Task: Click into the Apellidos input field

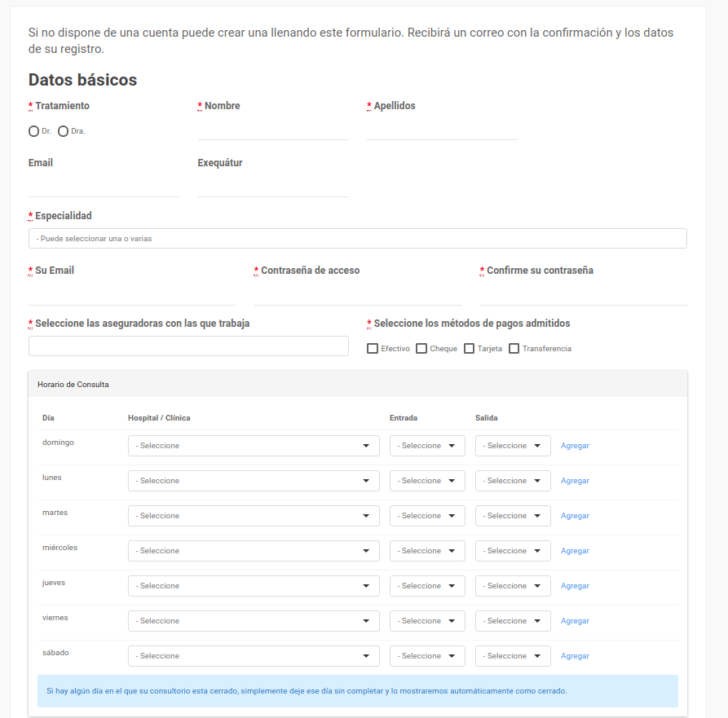Action: (x=442, y=130)
